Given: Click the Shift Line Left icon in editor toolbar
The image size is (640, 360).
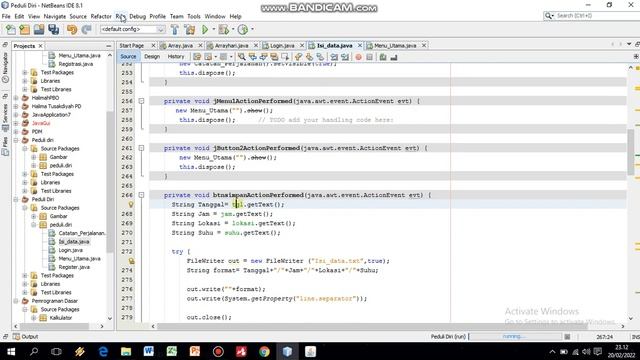Looking at the screenshot, I should click(x=334, y=57).
